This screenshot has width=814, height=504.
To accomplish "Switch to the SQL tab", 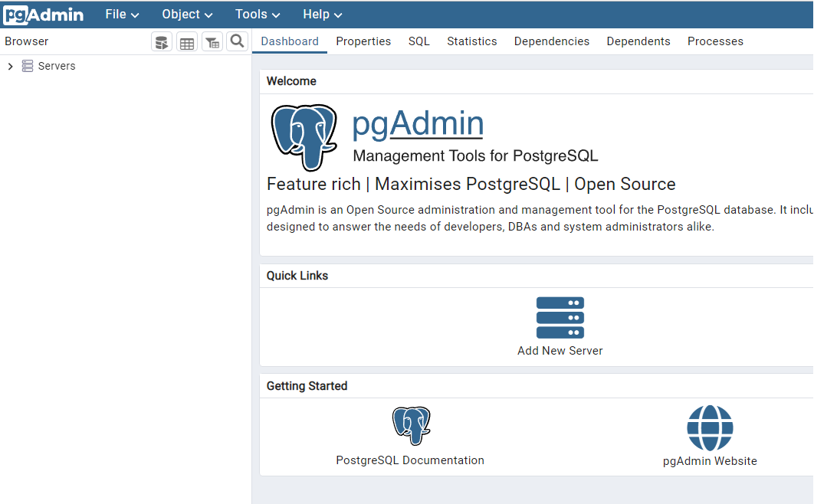I will pyautogui.click(x=419, y=41).
